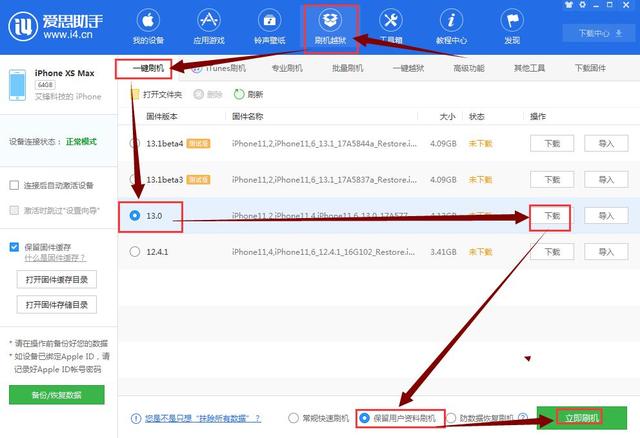Open the 什么是固件缓存? link
This screenshot has width=640, height=438.
point(55,258)
